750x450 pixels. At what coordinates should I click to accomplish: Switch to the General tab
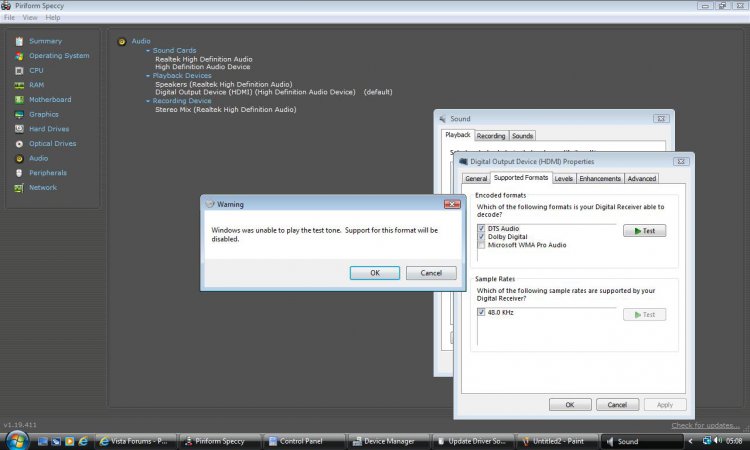pyautogui.click(x=476, y=178)
